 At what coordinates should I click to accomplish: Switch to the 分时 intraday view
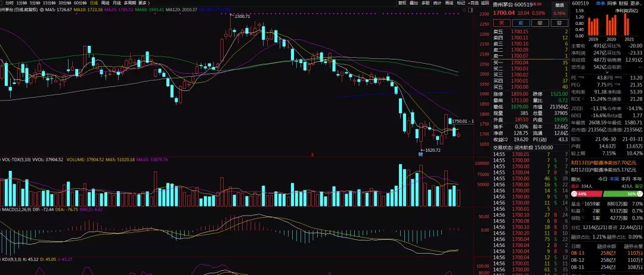click(9, 3)
